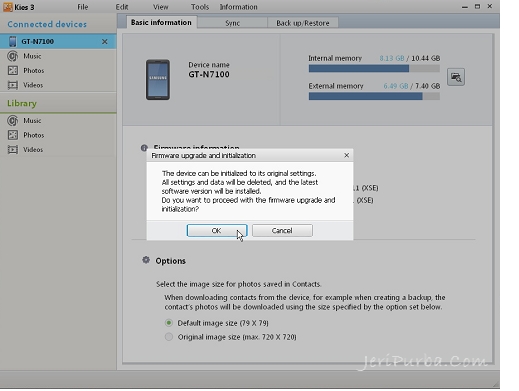The height and width of the screenshot is (391, 519).
Task: Open device Videos label under Connected devices
Action: 33,85
